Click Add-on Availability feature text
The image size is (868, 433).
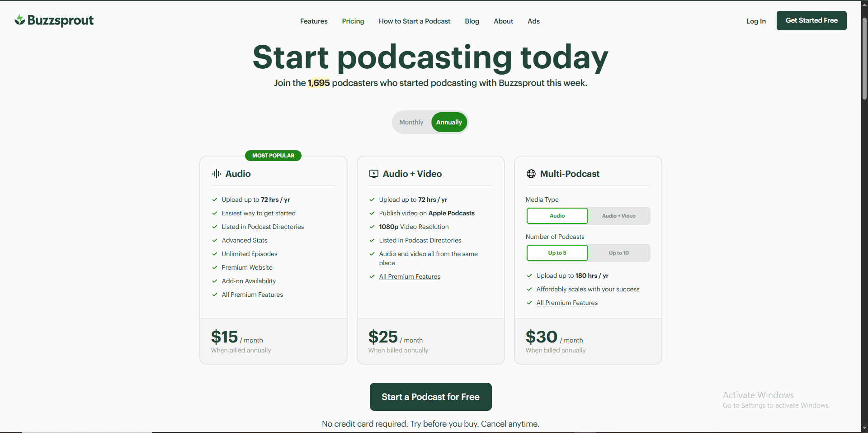(249, 281)
